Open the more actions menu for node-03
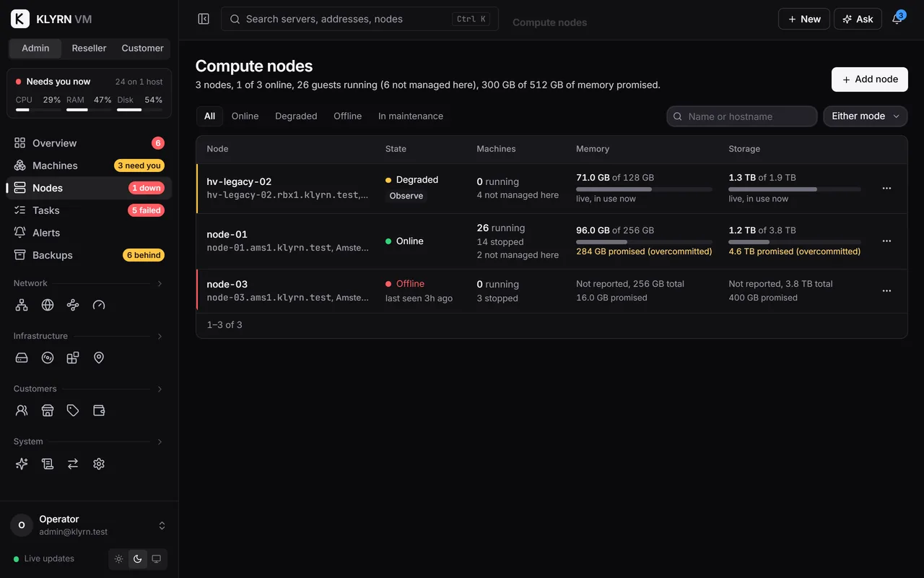This screenshot has width=924, height=578. pyautogui.click(x=887, y=290)
